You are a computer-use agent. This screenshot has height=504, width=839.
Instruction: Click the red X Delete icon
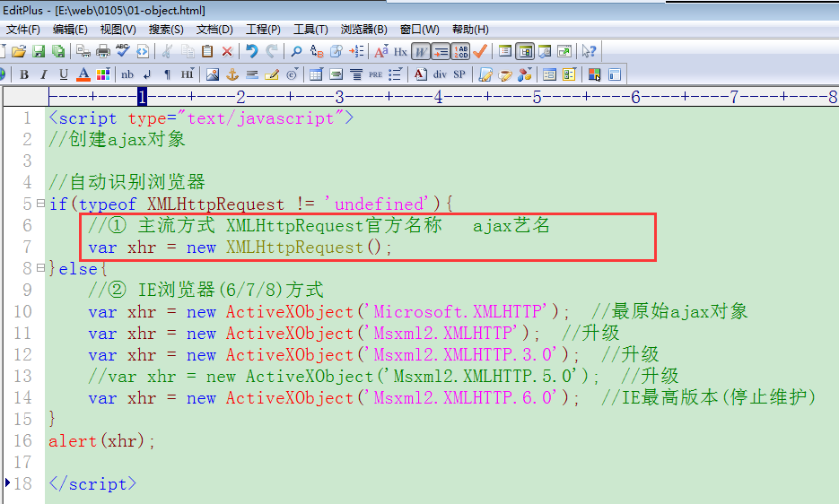227,51
